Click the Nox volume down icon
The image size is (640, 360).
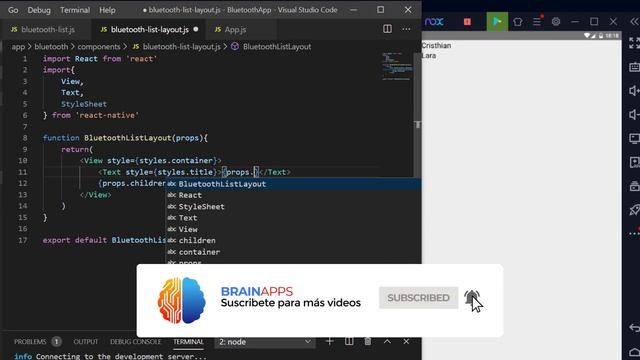pyautogui.click(x=634, y=115)
